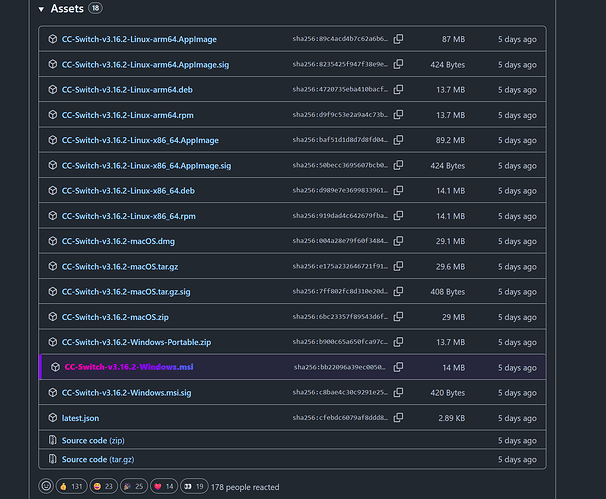The image size is (606, 499).
Task: Toggle the party popper reaction with 25
Action: point(134,486)
